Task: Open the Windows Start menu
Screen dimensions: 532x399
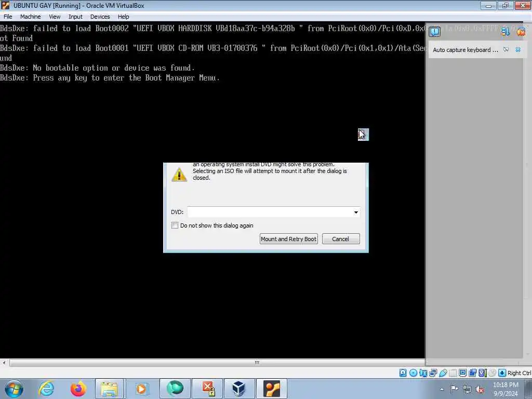Action: pos(14,389)
